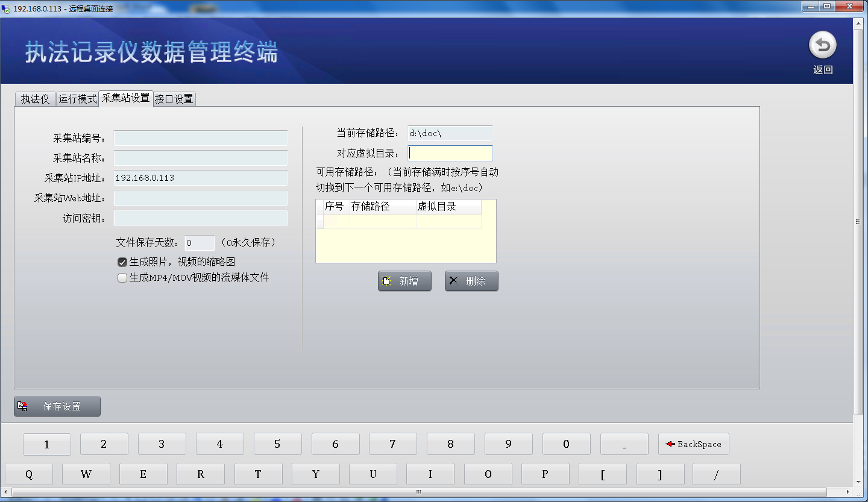Click the 采集站编号 input field
This screenshot has width=868, height=502.
(201, 139)
